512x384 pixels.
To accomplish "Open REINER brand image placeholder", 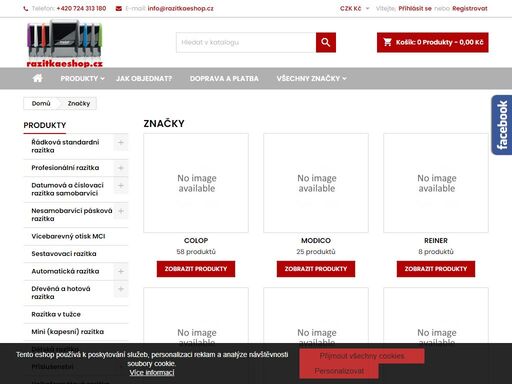I will click(436, 183).
